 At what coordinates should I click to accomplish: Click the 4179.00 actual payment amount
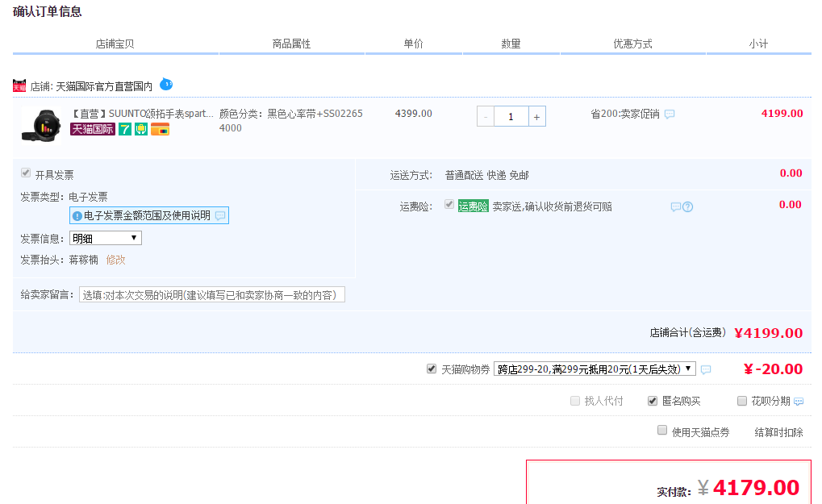coord(757,488)
